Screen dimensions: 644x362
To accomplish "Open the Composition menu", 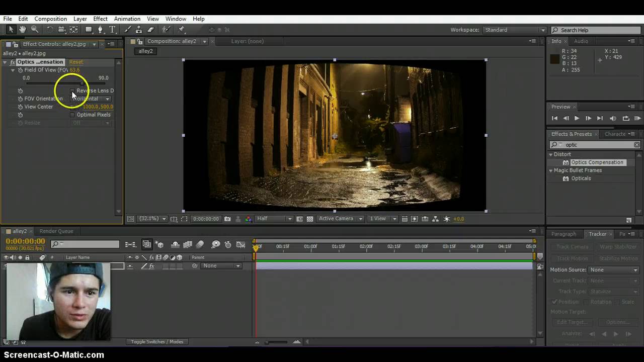I will pyautogui.click(x=50, y=19).
